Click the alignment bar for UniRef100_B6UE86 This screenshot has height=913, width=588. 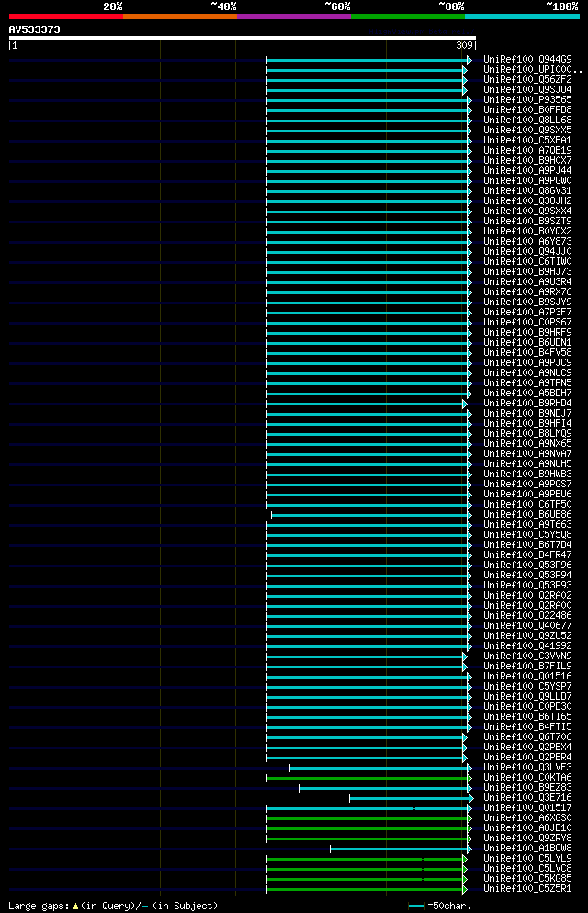click(x=372, y=515)
